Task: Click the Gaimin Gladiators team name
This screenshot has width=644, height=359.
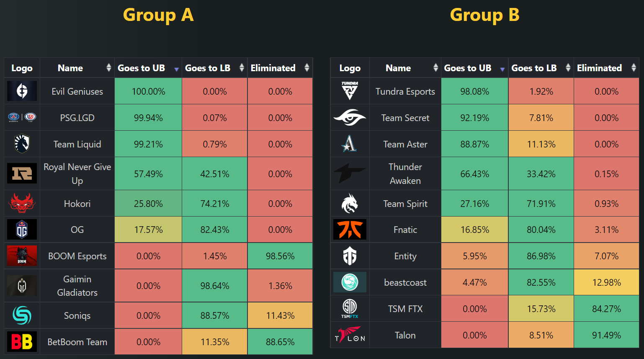Action: pyautogui.click(x=77, y=286)
